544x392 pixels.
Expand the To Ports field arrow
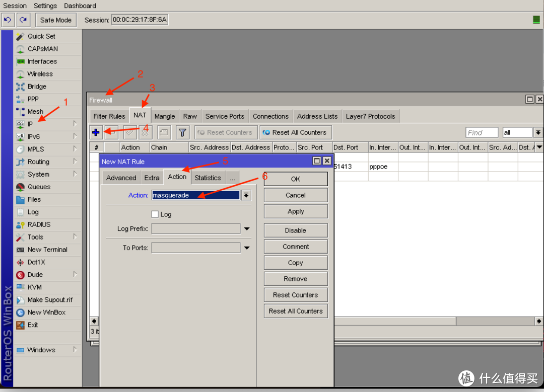247,248
